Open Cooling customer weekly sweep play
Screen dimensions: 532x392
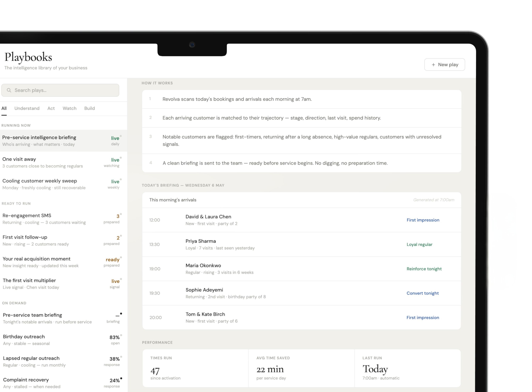[x=63, y=184]
